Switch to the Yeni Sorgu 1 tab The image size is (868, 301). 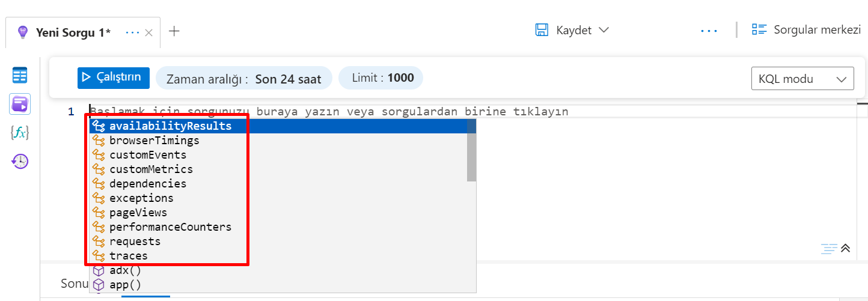click(73, 32)
